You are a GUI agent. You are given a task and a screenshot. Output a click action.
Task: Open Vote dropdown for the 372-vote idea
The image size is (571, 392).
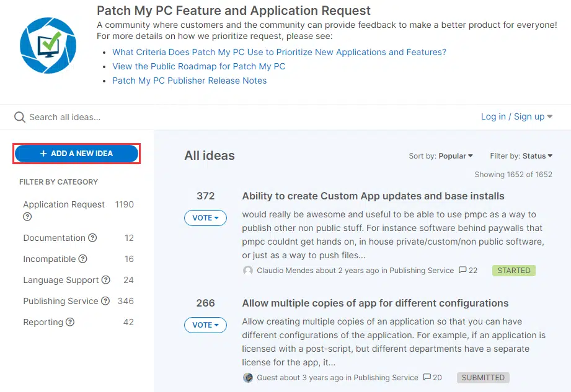click(205, 218)
